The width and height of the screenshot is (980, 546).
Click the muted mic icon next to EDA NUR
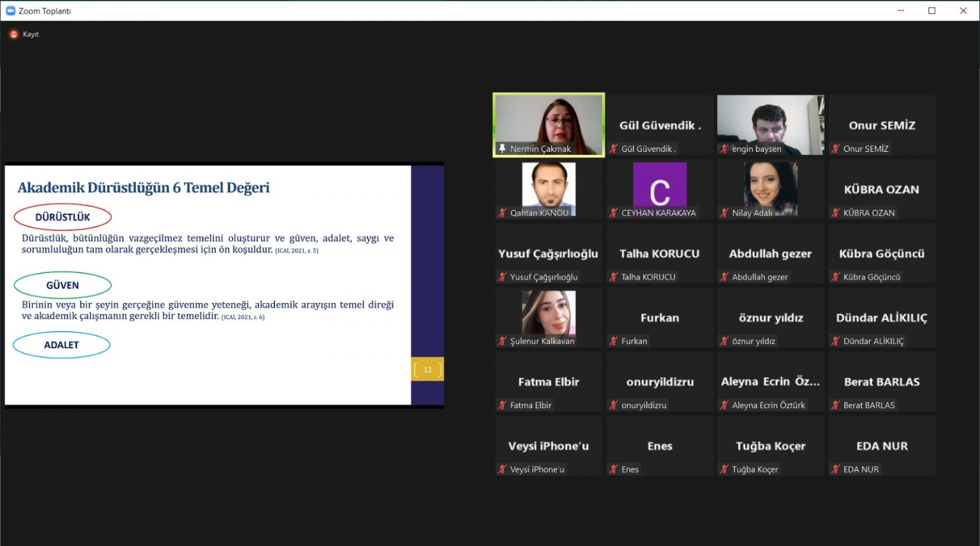point(835,469)
